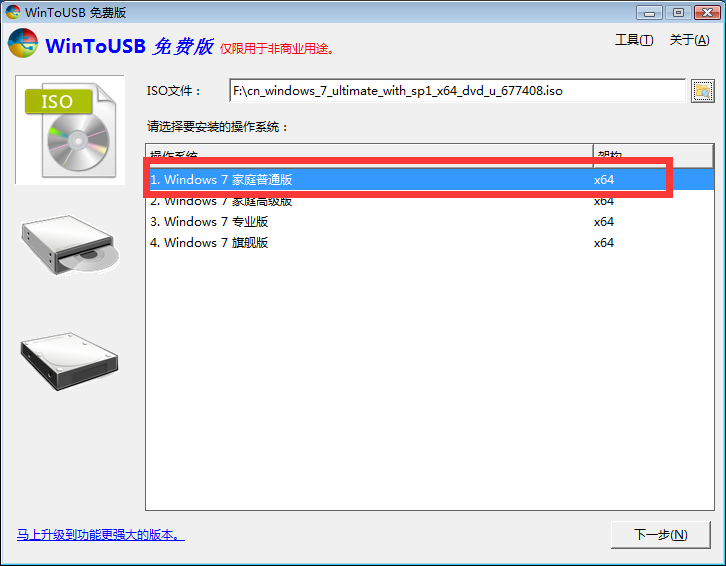This screenshot has height=566, width=726.
Task: Click the ISO file path field
Action: (x=457, y=91)
